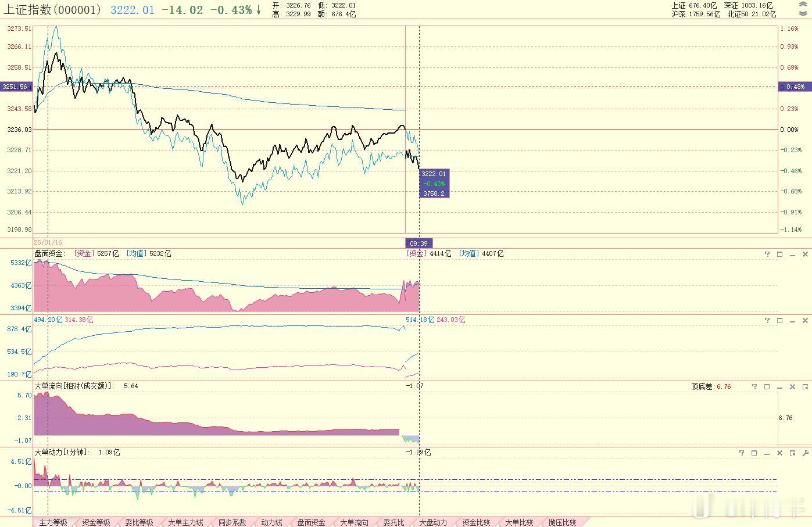Click the 上证指数(000001) title
The height and width of the screenshot is (527, 812).
[x=52, y=10]
